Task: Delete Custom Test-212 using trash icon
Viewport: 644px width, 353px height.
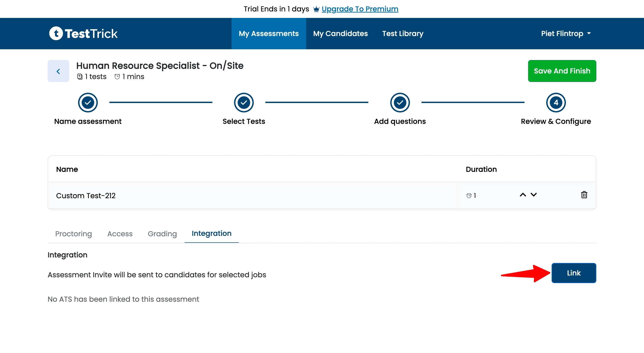Action: (584, 195)
